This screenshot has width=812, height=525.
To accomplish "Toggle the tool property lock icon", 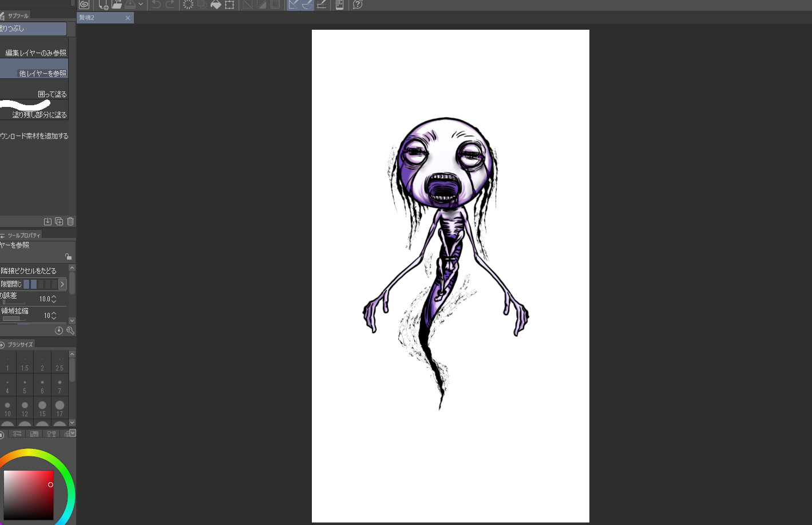I will 68,257.
